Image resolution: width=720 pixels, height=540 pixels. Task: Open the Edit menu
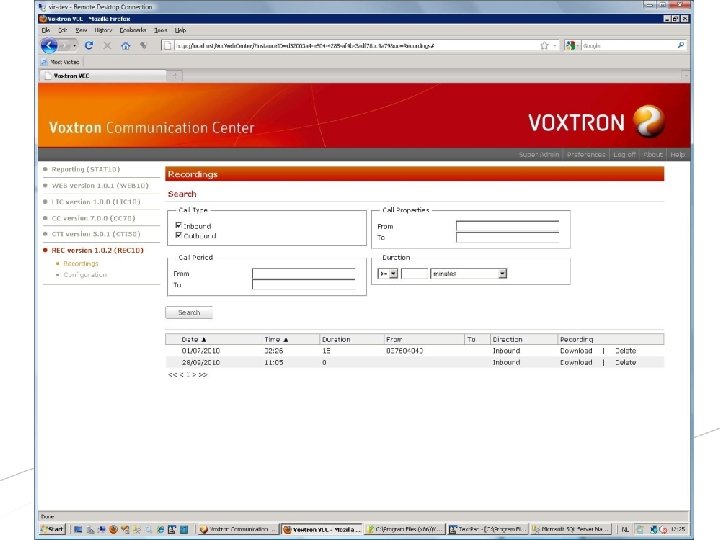[62, 30]
